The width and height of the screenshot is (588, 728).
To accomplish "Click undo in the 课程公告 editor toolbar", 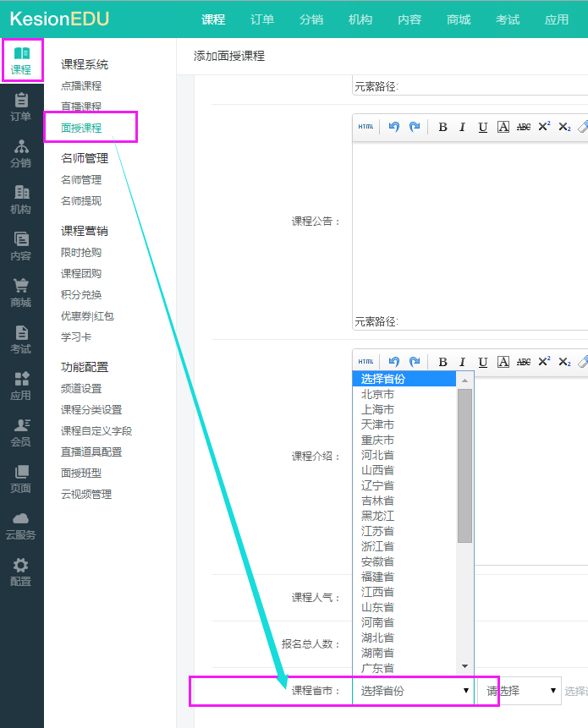I will (x=393, y=127).
